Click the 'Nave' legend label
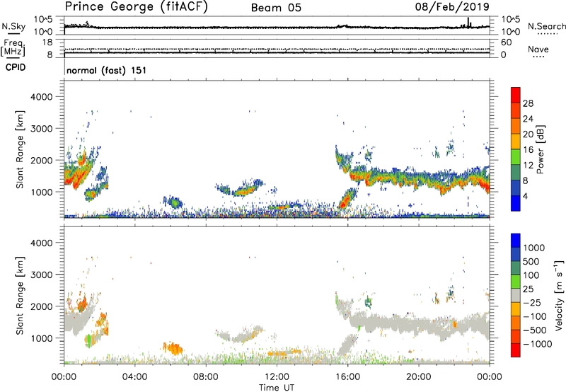 [x=538, y=50]
